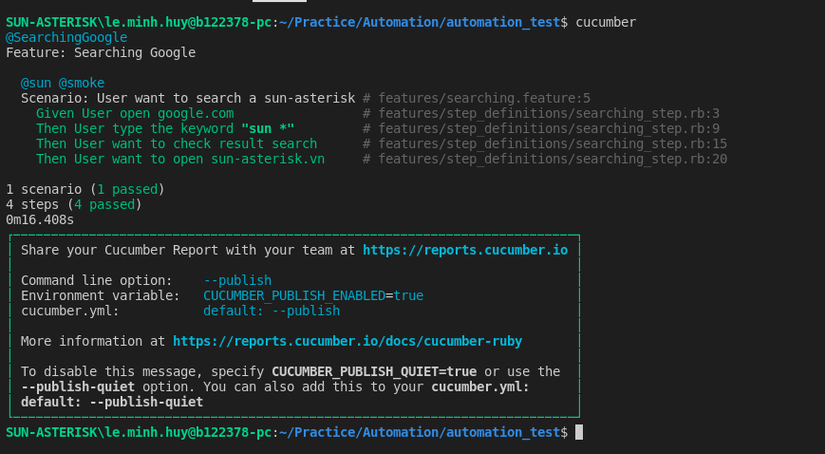The image size is (825, 454).
Task: Click the bold 'default: --publish-quiet' line
Action: coord(112,402)
